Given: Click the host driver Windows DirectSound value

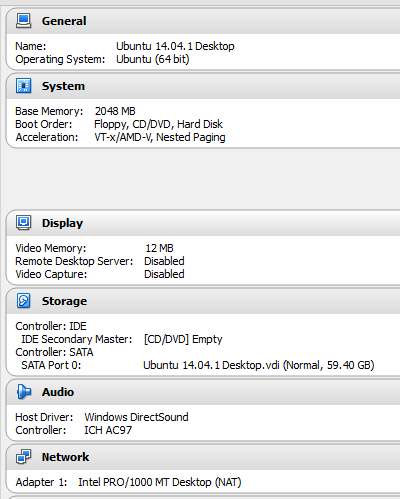Looking at the screenshot, I should (136, 417).
